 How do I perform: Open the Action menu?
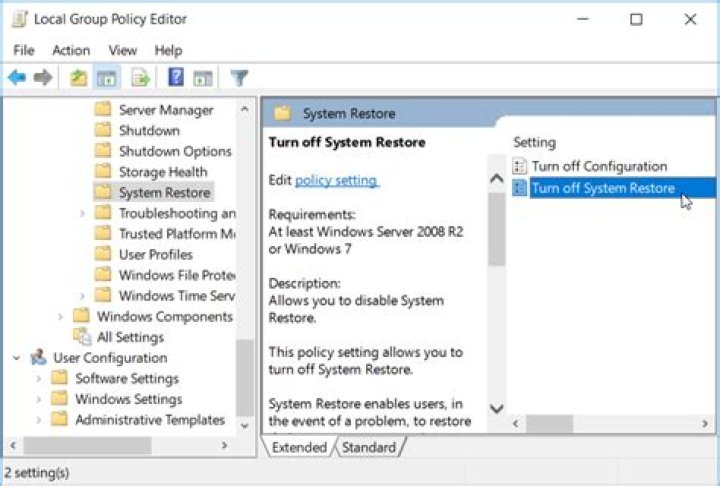point(71,50)
